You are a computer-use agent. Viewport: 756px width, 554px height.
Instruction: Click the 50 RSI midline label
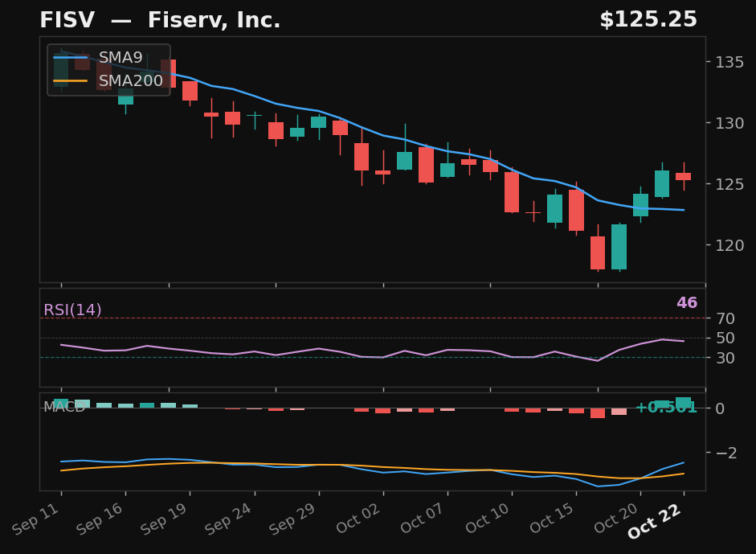click(x=725, y=339)
